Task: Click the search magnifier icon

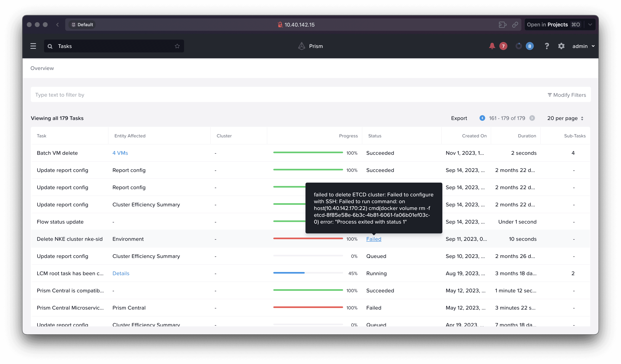Action: pos(50,46)
